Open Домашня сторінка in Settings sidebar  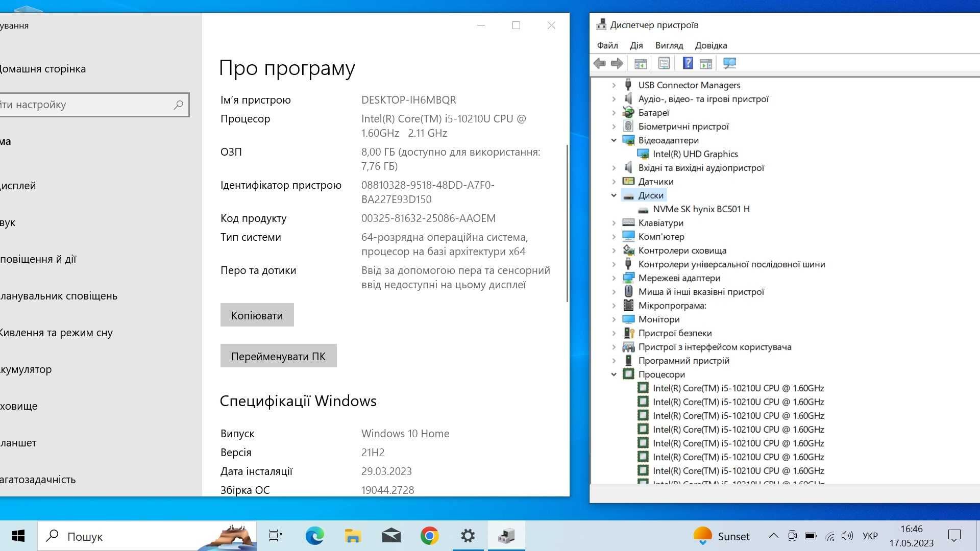[42, 69]
